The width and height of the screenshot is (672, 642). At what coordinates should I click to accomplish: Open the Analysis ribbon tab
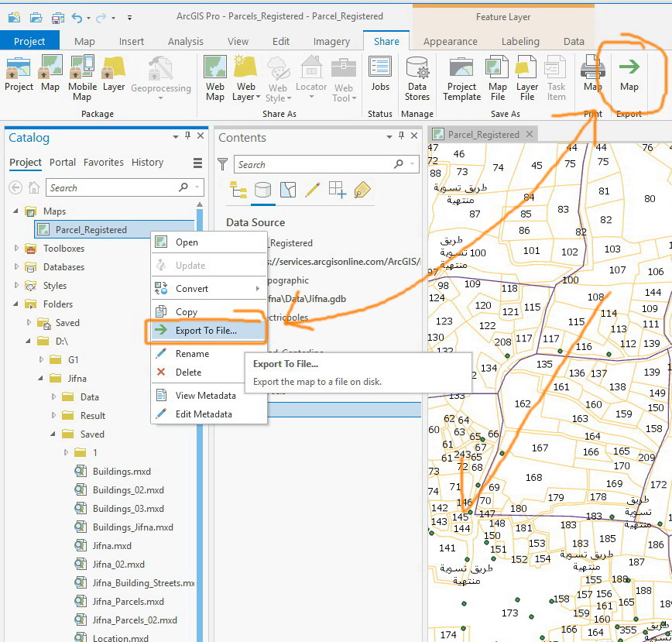[185, 42]
